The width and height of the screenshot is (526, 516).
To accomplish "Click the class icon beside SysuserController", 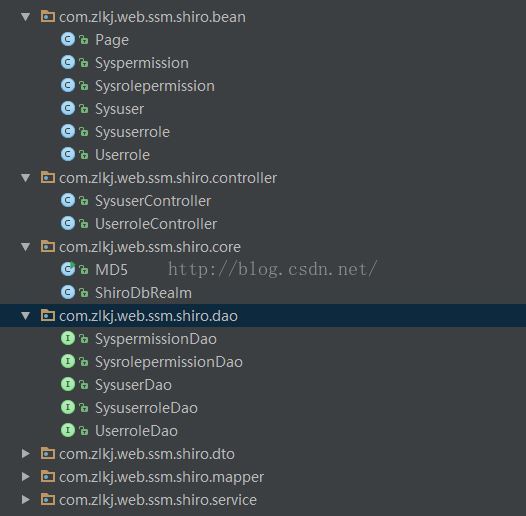I will coord(68,201).
